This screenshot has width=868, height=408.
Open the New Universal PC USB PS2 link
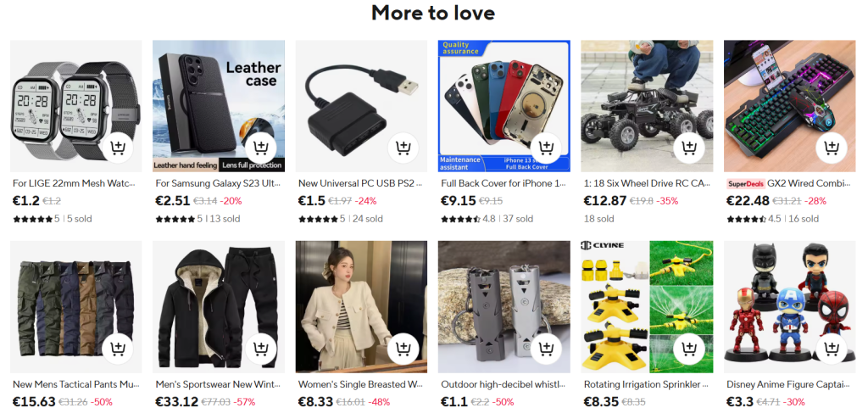coord(360,183)
